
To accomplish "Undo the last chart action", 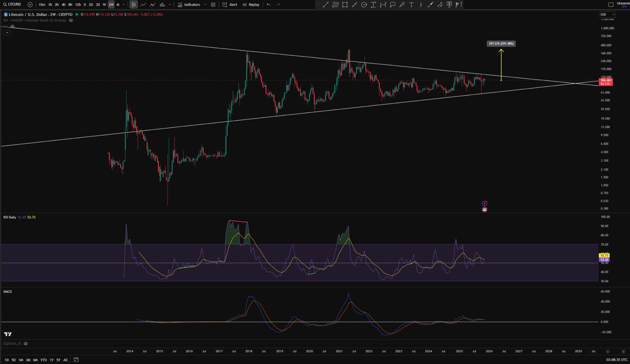I will tap(268, 5).
